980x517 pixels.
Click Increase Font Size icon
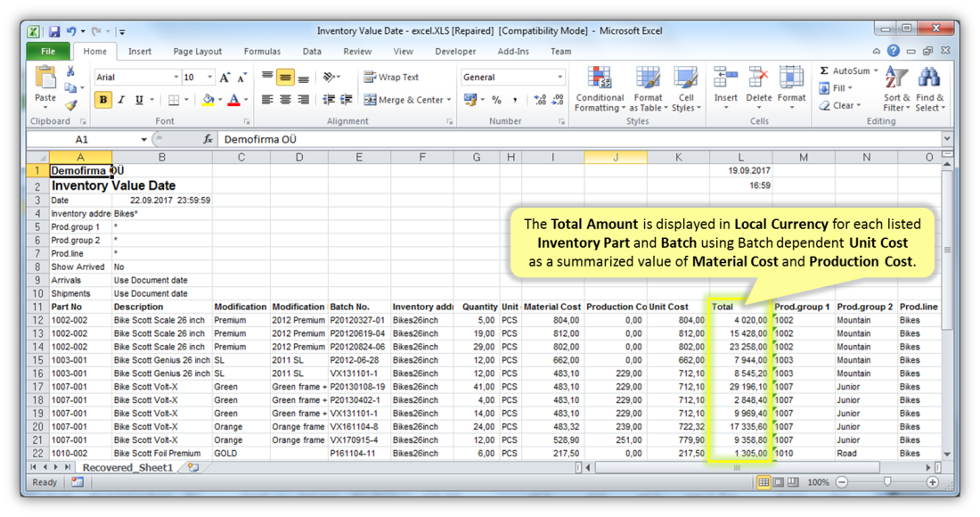click(225, 77)
